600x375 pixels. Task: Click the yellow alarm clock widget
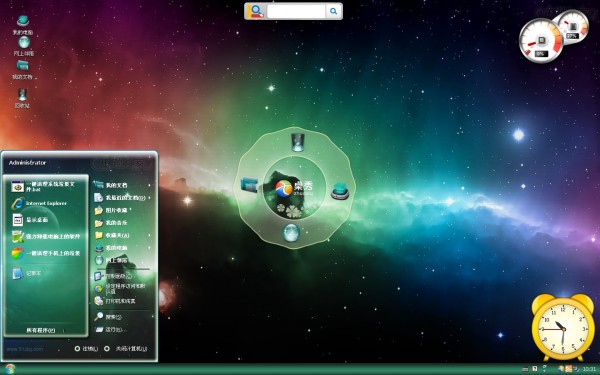562,327
